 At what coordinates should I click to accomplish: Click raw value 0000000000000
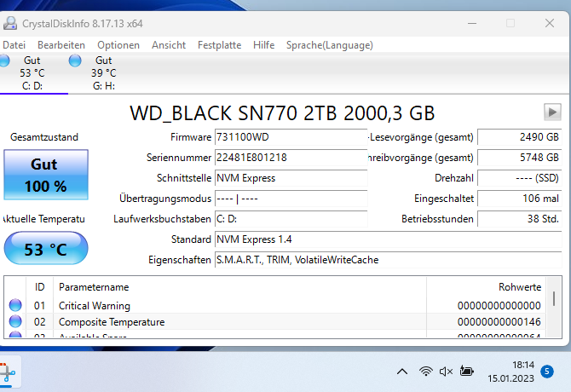click(499, 305)
